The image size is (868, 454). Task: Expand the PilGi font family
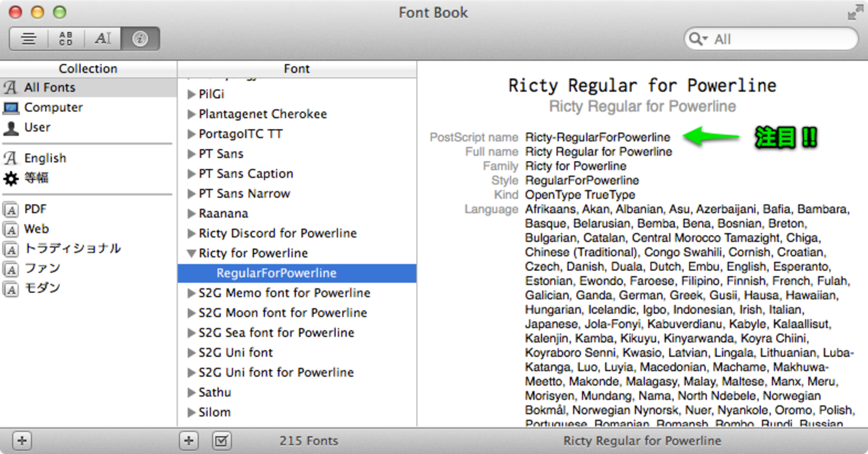(192, 95)
